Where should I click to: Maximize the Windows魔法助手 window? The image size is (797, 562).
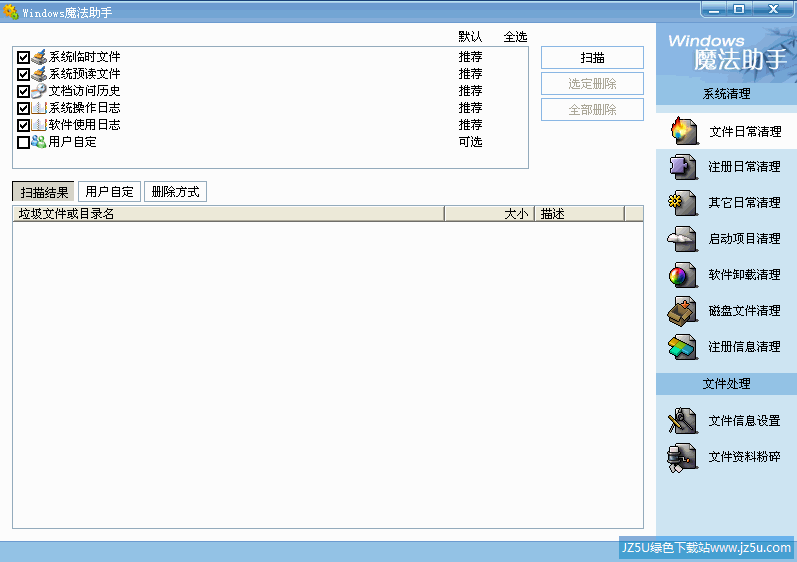coord(739,9)
